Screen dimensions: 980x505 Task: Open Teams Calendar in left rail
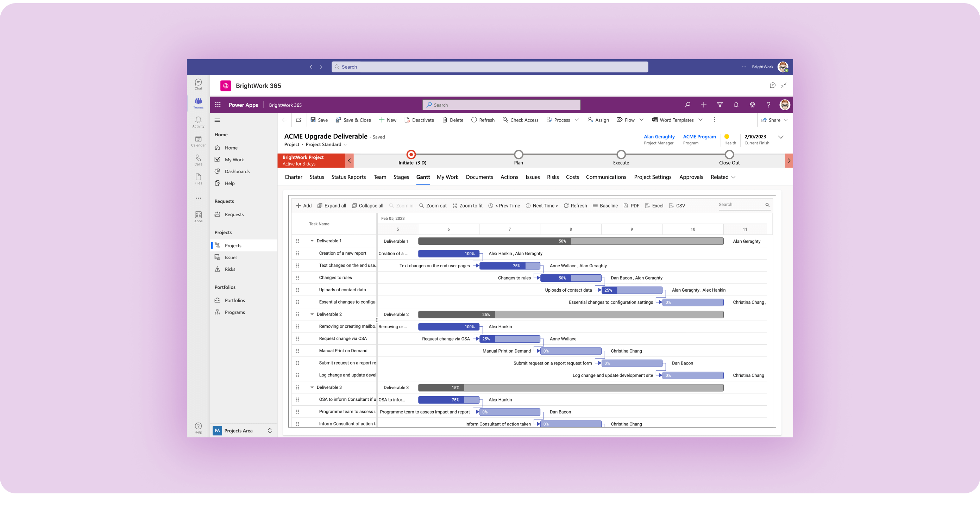coord(198,141)
